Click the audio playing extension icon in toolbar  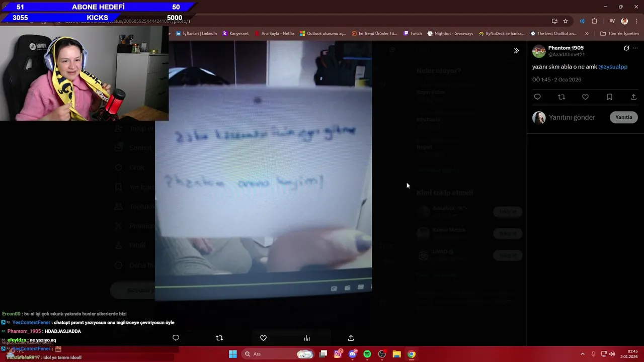(x=582, y=21)
